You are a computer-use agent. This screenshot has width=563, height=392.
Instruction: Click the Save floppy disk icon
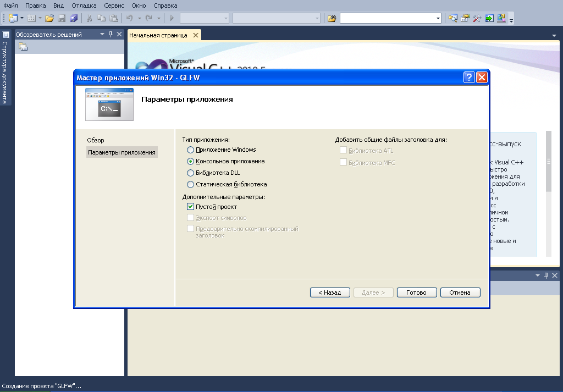tap(62, 18)
